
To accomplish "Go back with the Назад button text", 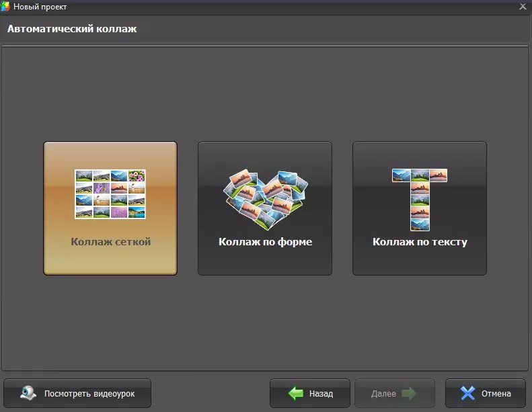I will [321, 394].
